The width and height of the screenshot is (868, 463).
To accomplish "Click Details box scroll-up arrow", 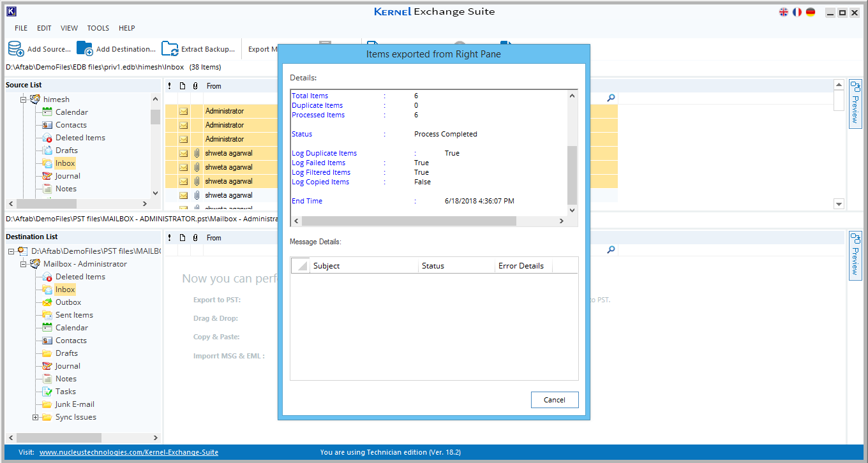I will click(572, 96).
